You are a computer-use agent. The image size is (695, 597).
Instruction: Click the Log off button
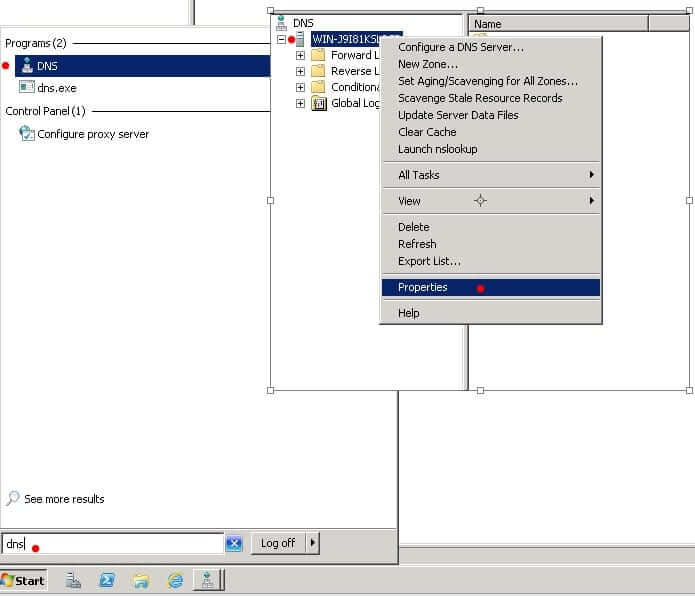278,543
